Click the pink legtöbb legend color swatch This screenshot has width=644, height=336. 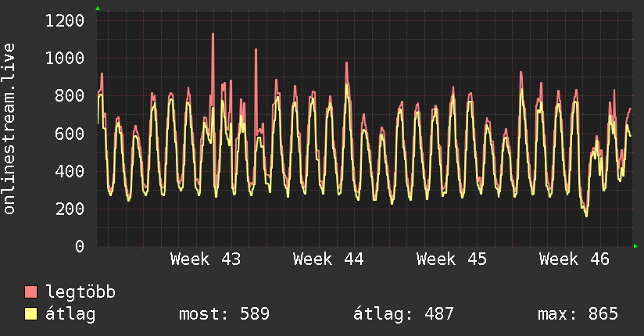[x=30, y=291]
